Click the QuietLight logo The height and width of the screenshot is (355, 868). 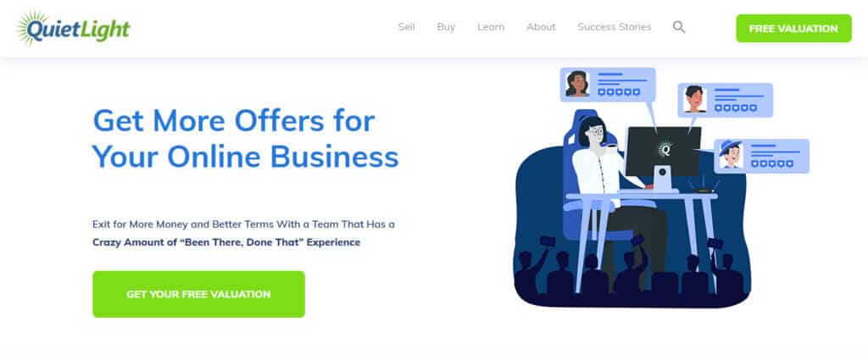[73, 28]
